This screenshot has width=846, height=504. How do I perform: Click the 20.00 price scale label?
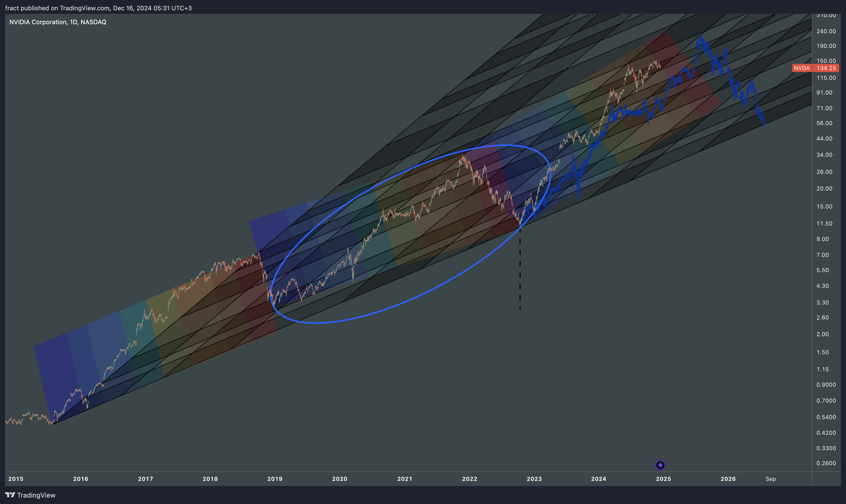pos(825,188)
